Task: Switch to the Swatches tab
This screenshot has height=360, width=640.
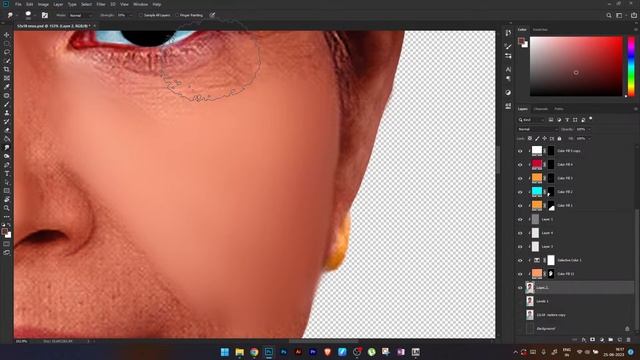Action: pos(540,29)
